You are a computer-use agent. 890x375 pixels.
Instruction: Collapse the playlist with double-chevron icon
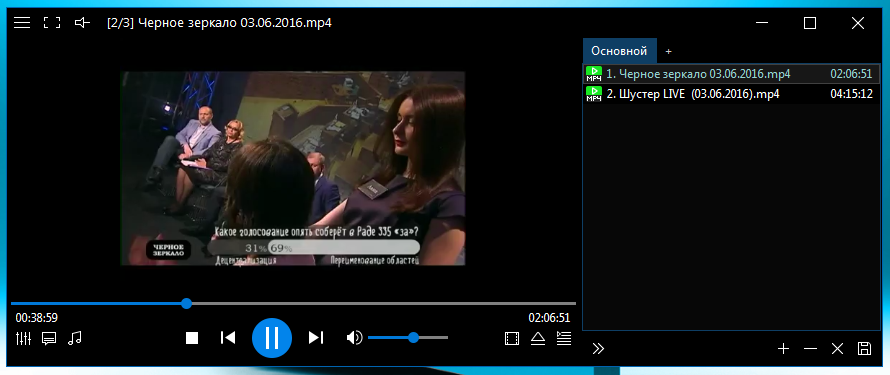coord(598,349)
